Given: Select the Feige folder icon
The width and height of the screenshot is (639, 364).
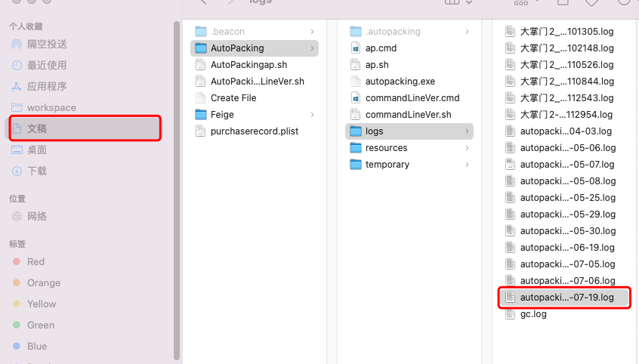Looking at the screenshot, I should [201, 115].
